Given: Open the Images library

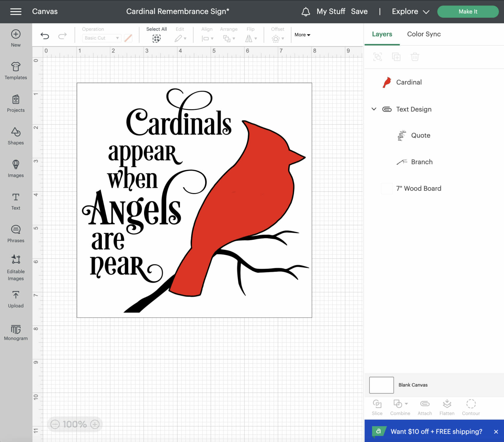Looking at the screenshot, I should click(x=16, y=169).
